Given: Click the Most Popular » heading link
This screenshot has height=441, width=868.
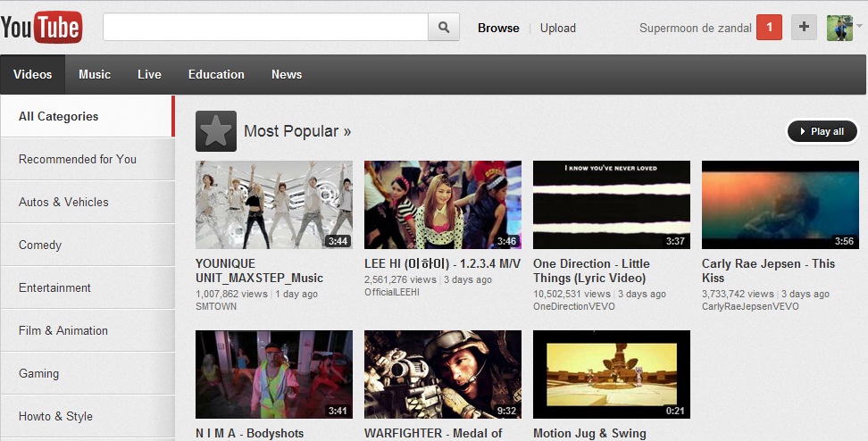Looking at the screenshot, I should (x=297, y=131).
